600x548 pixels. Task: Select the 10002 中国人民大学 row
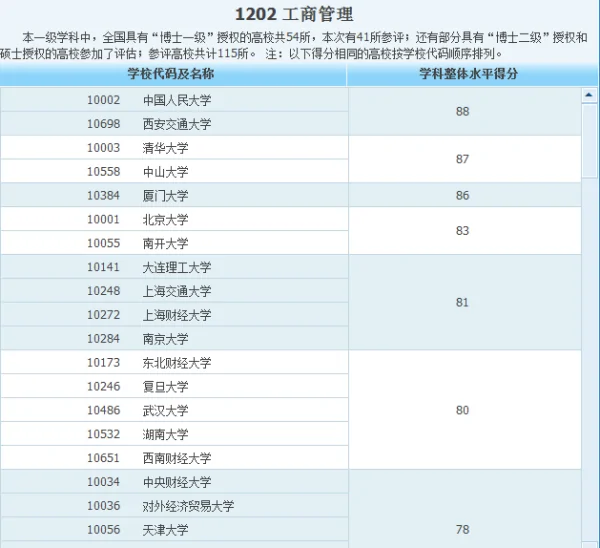pos(174,100)
